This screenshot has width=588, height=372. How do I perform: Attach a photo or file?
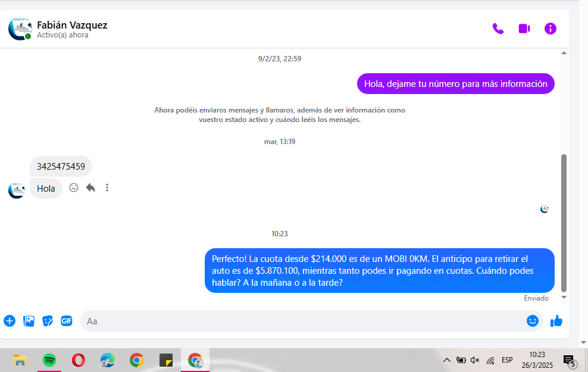(29, 321)
